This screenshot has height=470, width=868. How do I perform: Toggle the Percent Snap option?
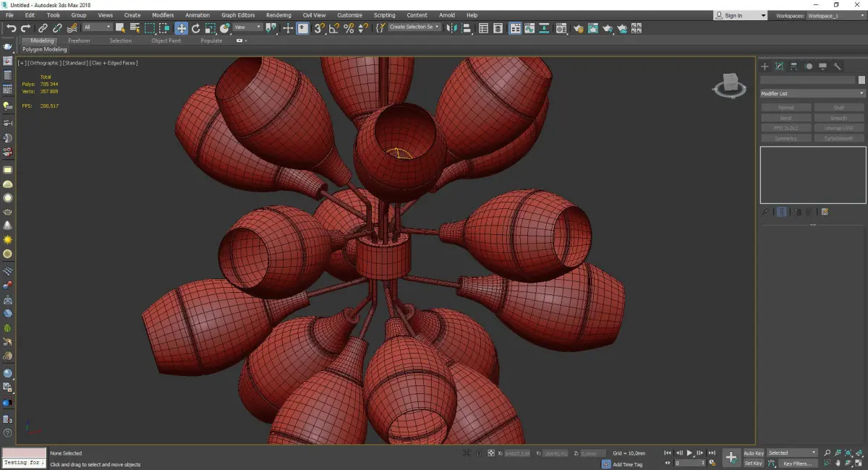pos(349,28)
